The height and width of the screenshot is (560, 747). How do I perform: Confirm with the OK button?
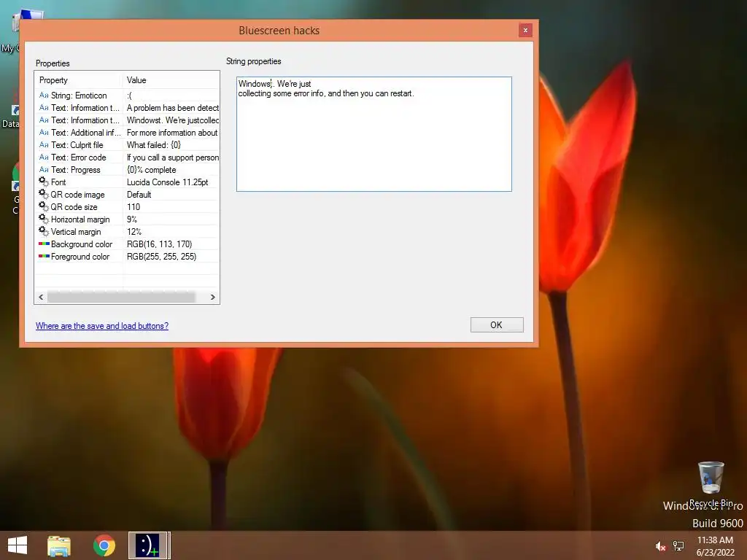click(x=497, y=324)
